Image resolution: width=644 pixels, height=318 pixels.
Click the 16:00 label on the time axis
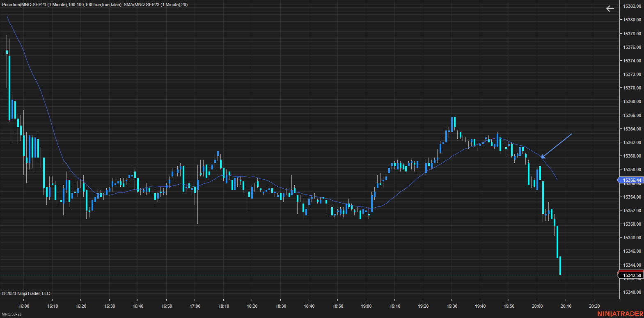coord(24,306)
